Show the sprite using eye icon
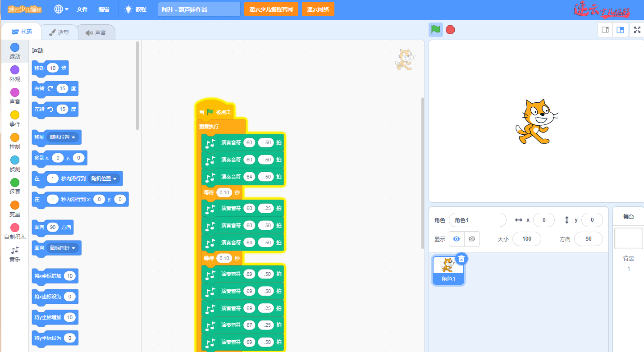The height and width of the screenshot is (352, 644). (x=457, y=239)
